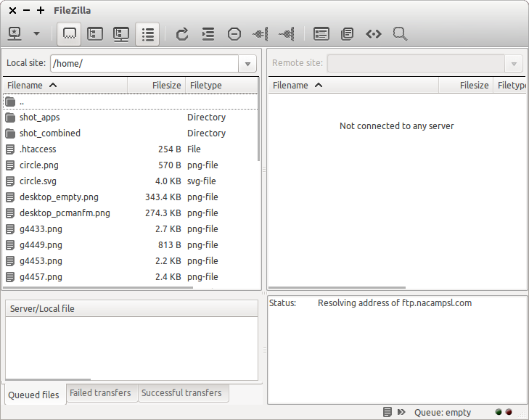The image size is (529, 420).
Task: Select the g4457.png file
Action: click(130, 277)
